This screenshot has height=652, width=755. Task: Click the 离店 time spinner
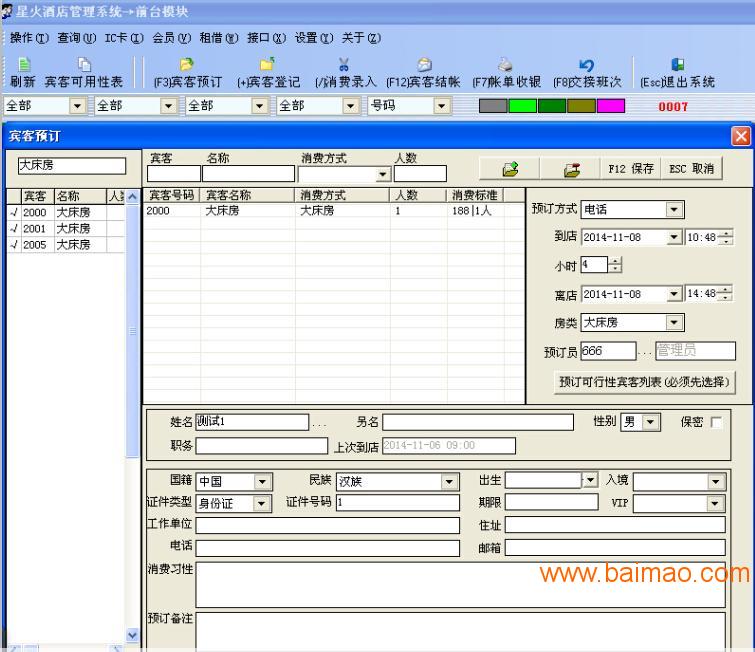coord(725,293)
